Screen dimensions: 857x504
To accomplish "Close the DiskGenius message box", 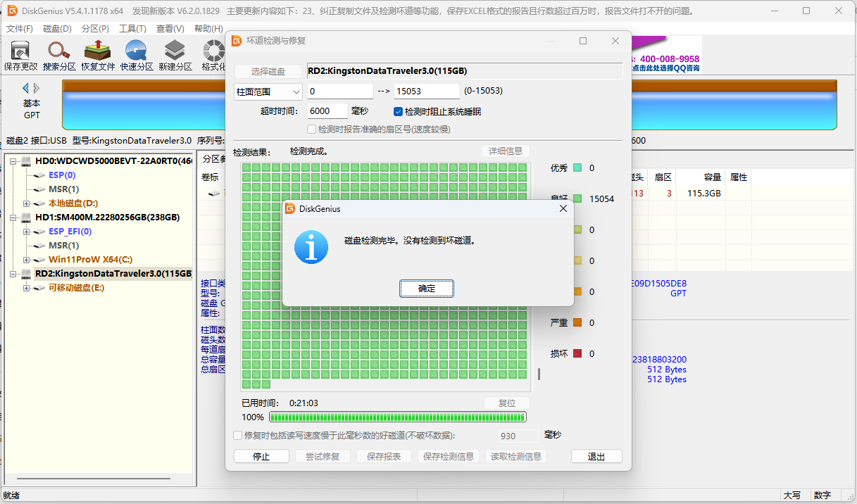I will (563, 209).
